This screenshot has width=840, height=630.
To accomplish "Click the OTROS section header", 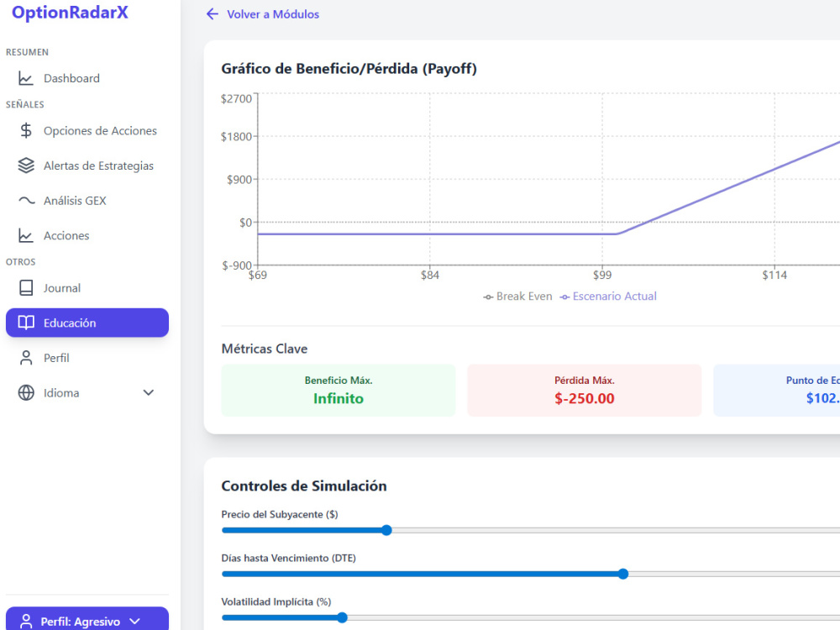I will pyautogui.click(x=21, y=262).
